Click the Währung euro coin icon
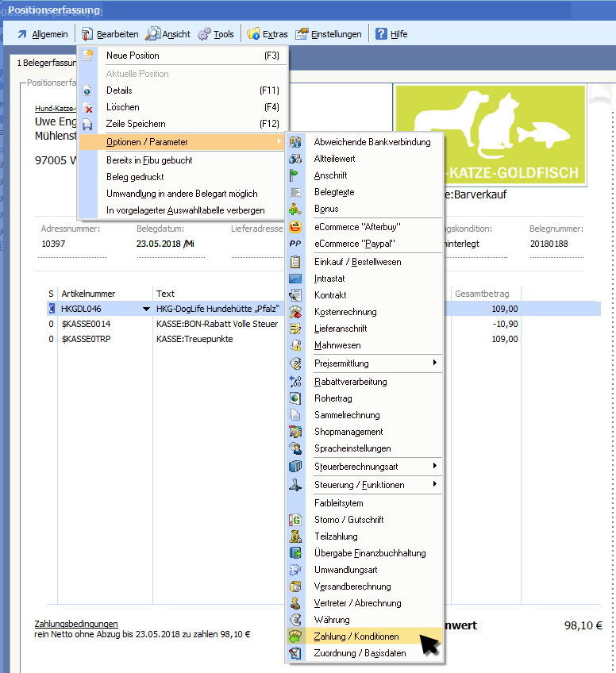This screenshot has height=673, width=616. (x=295, y=620)
